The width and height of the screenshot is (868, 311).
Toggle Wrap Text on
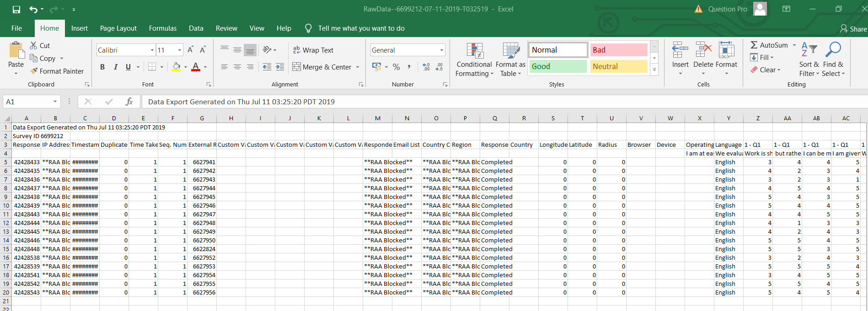[x=313, y=50]
